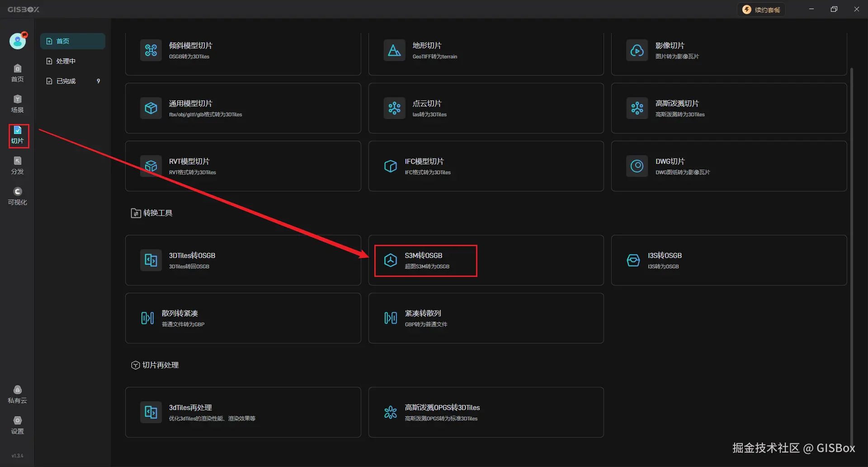This screenshot has width=868, height=467.
Task: Click the 散列转紧凑 icon
Action: 147,318
